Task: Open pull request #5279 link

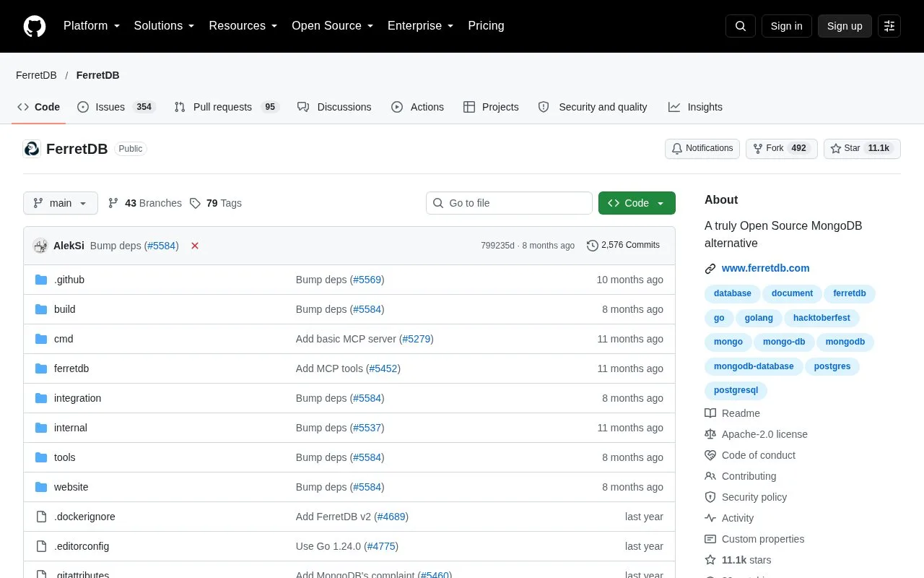Action: tap(417, 339)
